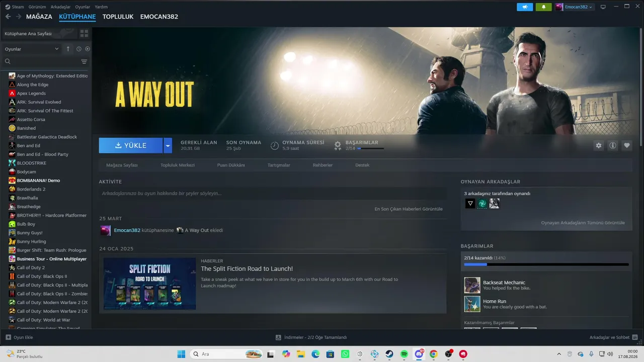644x362 pixels.
Task: Show game info with the info icon
Action: tap(613, 145)
